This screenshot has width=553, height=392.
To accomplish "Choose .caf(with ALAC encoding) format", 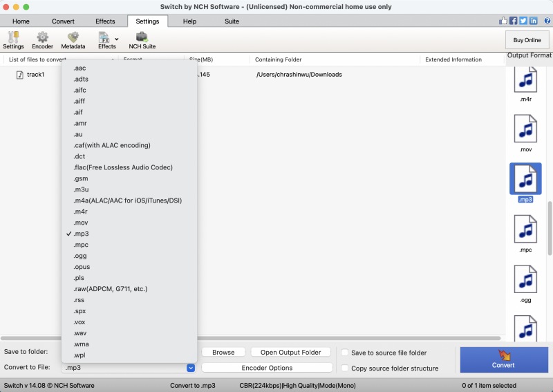I will tap(129, 145).
